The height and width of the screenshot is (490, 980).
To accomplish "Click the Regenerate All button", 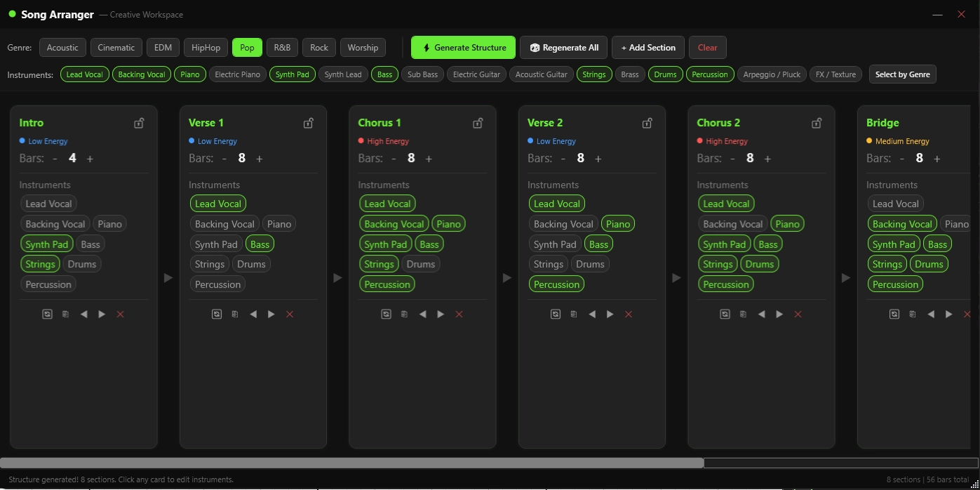I will coord(563,48).
